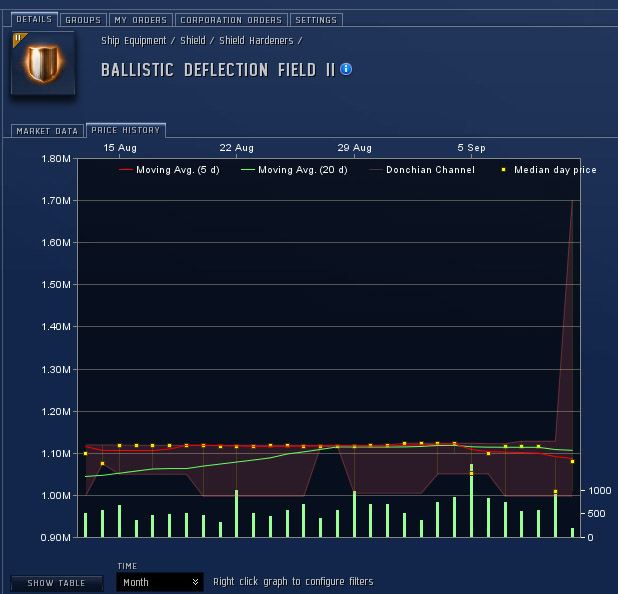Click the 1.60M price axis label
This screenshot has height=594, width=618.
coord(56,242)
